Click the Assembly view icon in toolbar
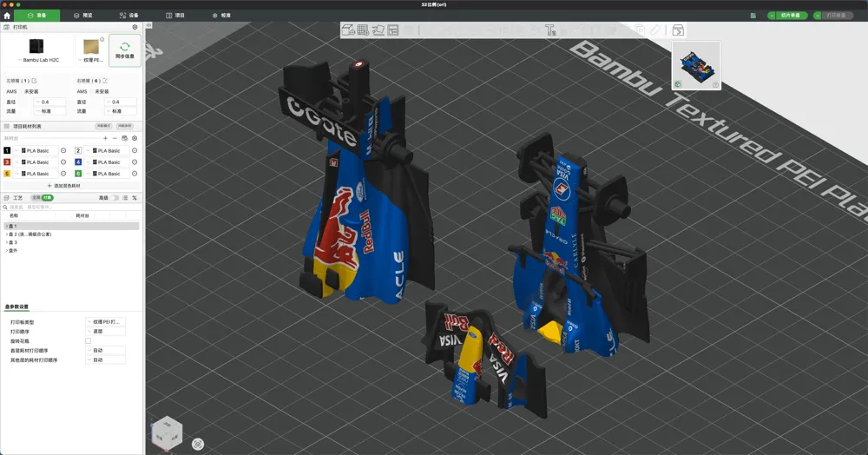This screenshot has width=868, height=455. coord(678,30)
